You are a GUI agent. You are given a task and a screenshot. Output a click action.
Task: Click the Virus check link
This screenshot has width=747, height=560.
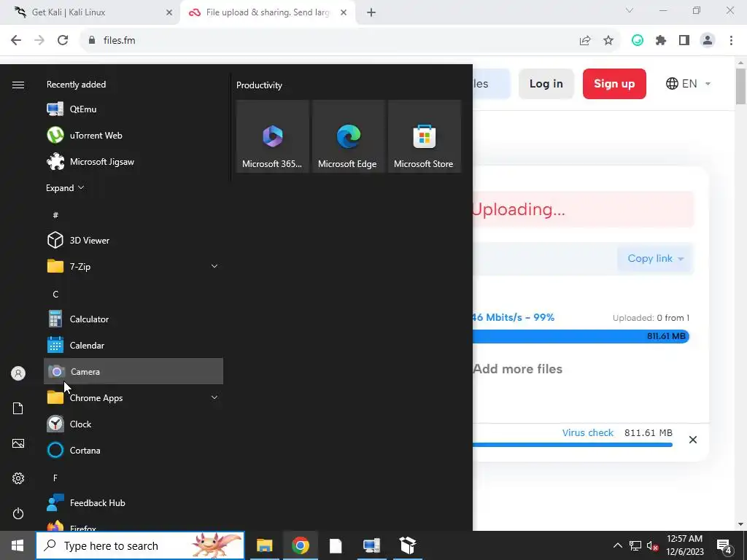(587, 433)
